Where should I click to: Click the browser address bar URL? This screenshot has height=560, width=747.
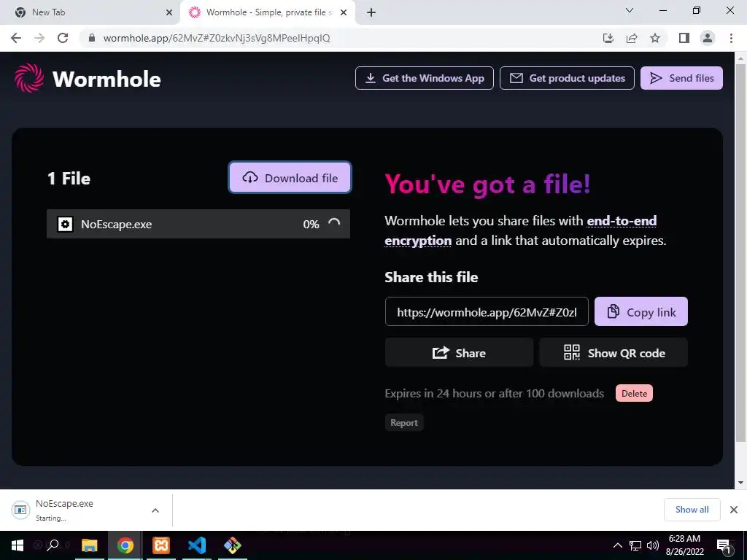click(x=217, y=38)
